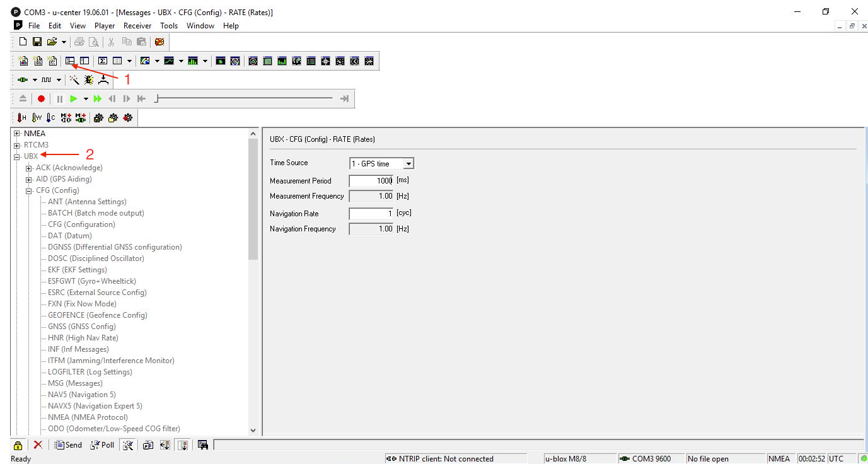Expand the RTCM3 tree node
The width and height of the screenshot is (868, 464).
coord(17,145)
